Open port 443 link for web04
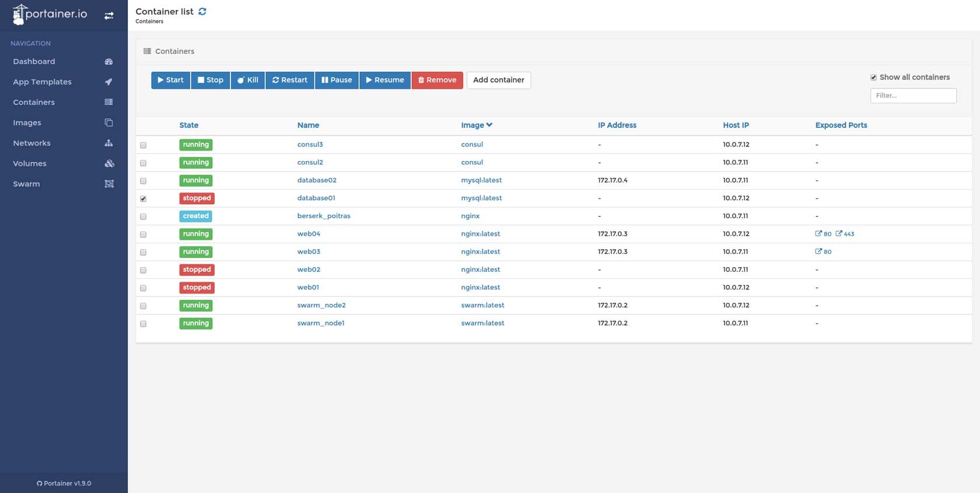This screenshot has height=493, width=980. coord(845,234)
